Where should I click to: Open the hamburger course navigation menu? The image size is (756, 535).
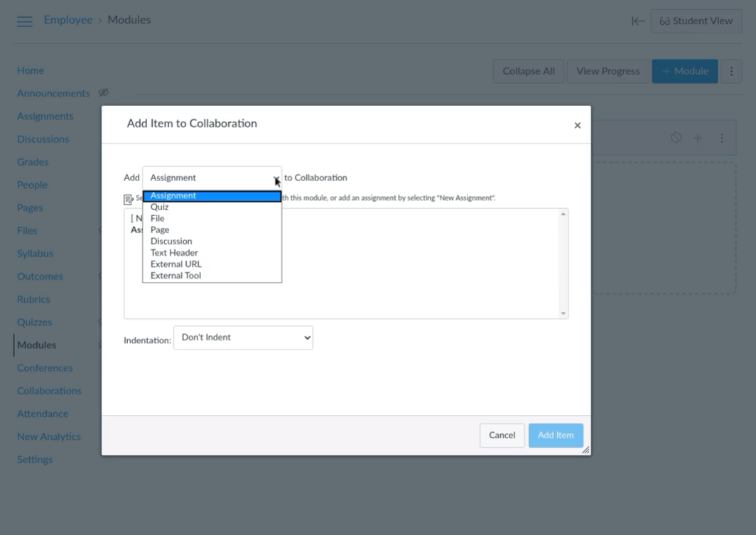point(25,21)
